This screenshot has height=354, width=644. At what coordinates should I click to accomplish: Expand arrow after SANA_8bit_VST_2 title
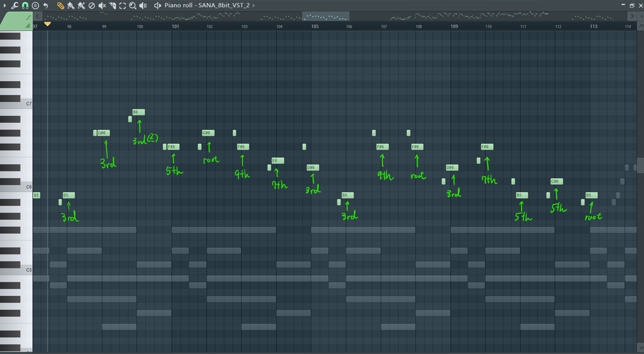[253, 5]
